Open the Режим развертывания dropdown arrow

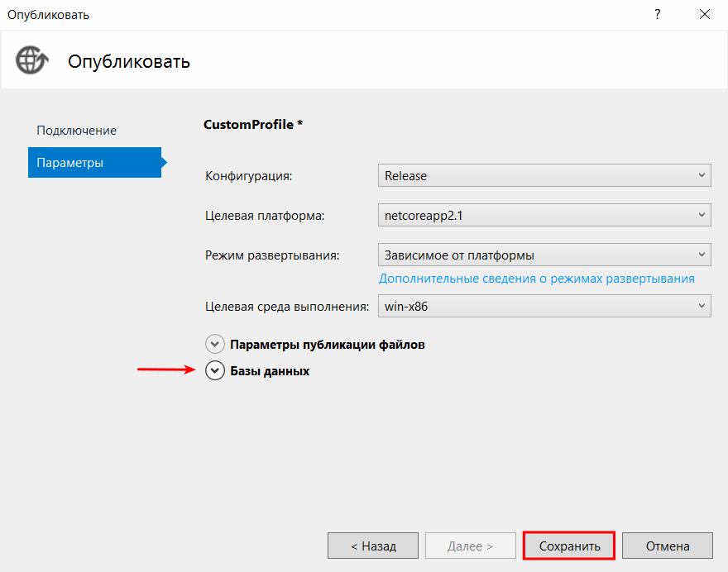pyautogui.click(x=701, y=255)
